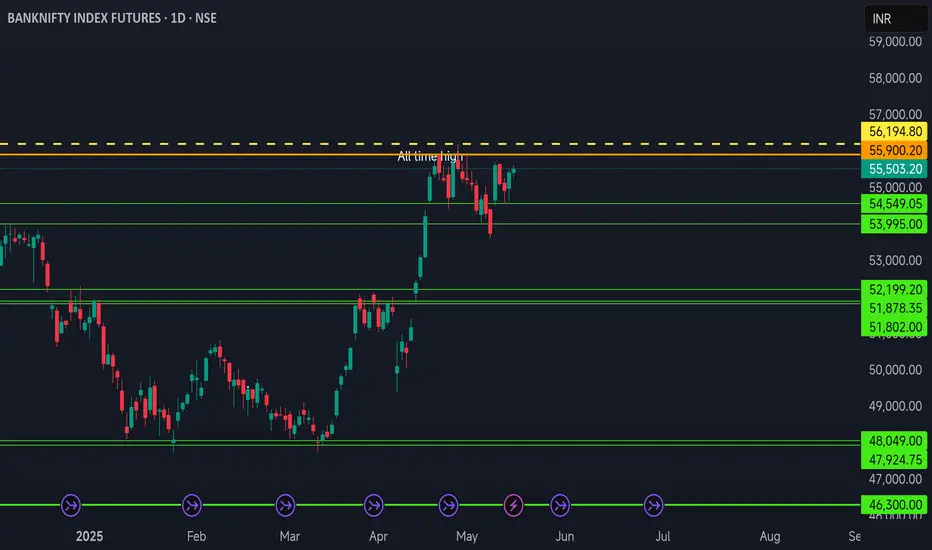Image resolution: width=932 pixels, height=550 pixels.
Task: Click the 47,000.00 price axis value
Action: [x=895, y=479]
